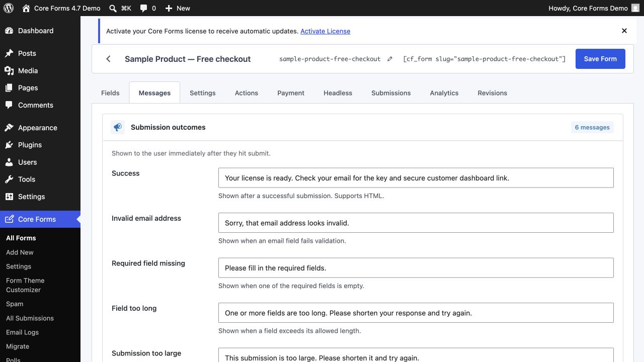Click the WordPress logo icon
Viewport: 644px width, 362px height.
point(8,8)
